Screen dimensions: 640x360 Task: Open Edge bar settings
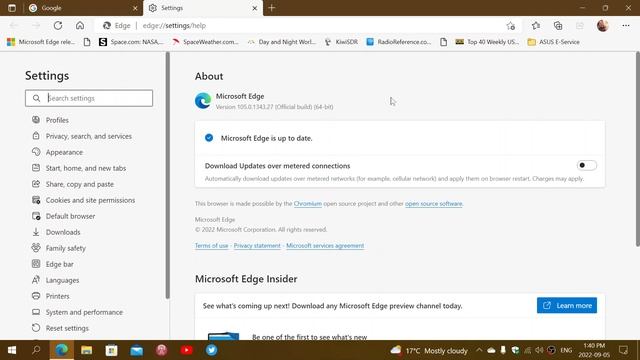point(53,264)
